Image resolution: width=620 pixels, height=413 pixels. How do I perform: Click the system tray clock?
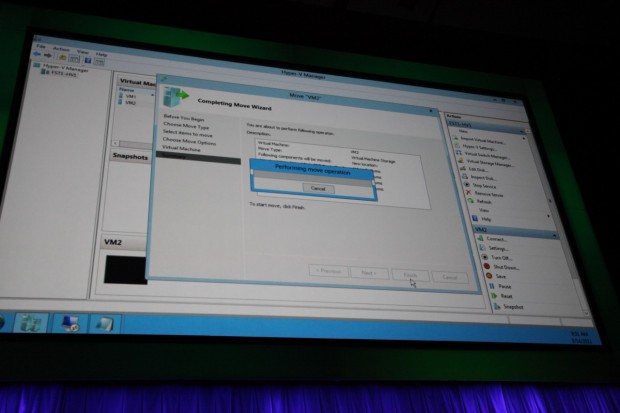(579, 337)
